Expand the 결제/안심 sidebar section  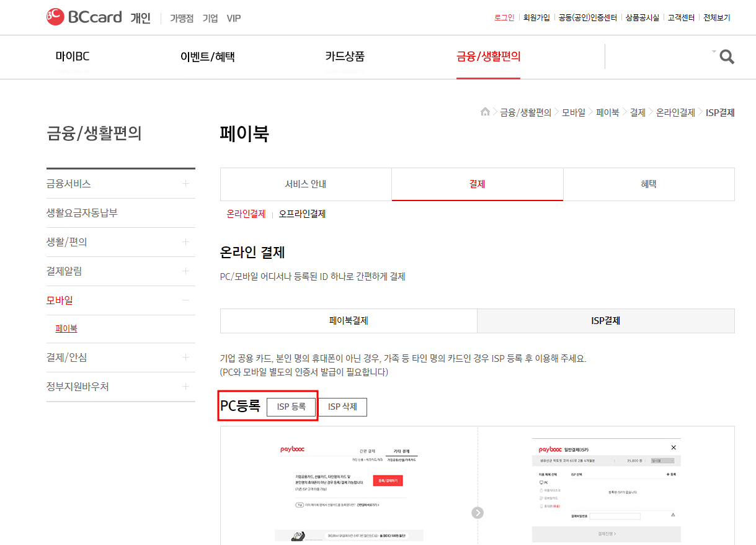click(x=185, y=358)
